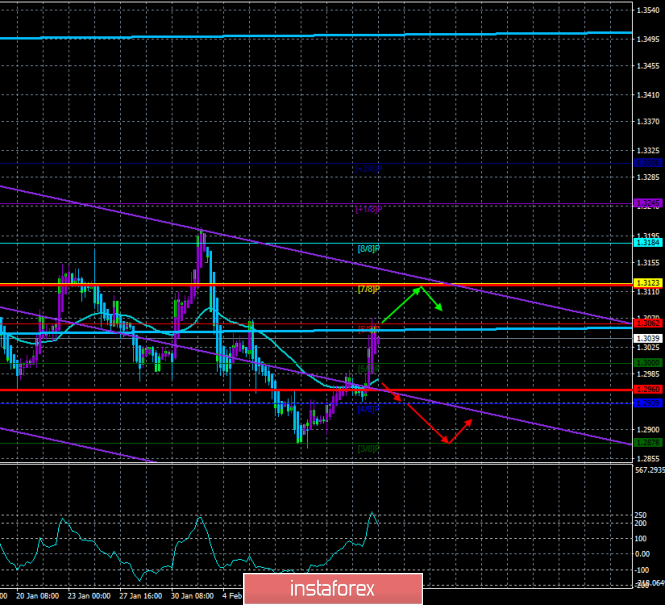Click the 23 Jan 00:00 time label
Viewport: 665px width, 605px height.
tap(89, 596)
